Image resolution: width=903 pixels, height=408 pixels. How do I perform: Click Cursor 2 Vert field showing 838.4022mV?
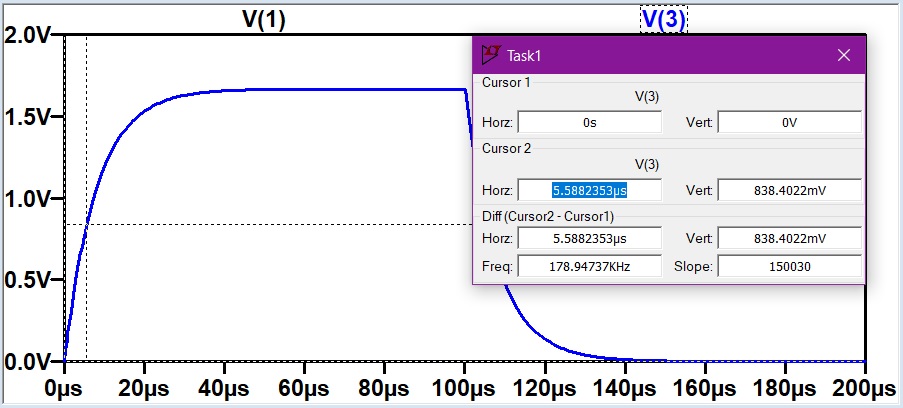coord(789,190)
